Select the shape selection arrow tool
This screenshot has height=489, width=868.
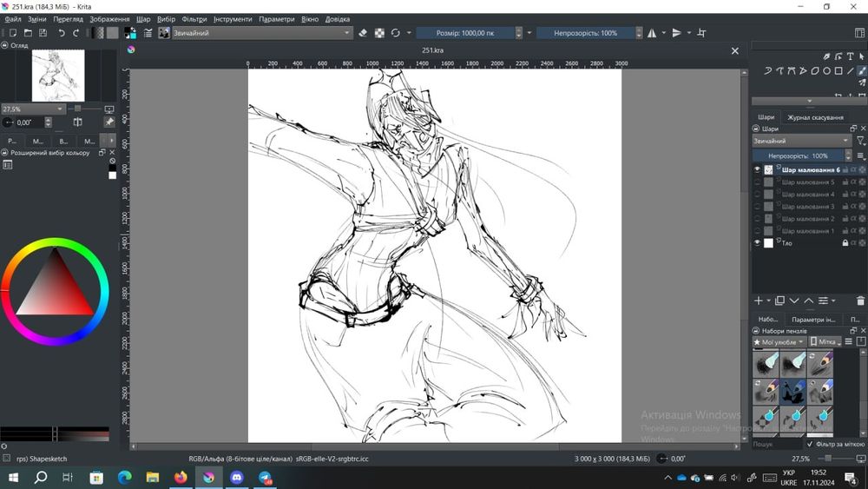pyautogui.click(x=862, y=56)
